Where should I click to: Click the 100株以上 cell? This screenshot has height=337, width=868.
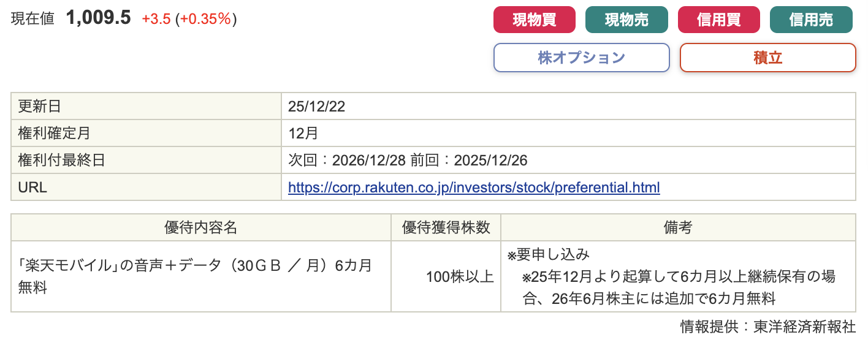click(460, 277)
